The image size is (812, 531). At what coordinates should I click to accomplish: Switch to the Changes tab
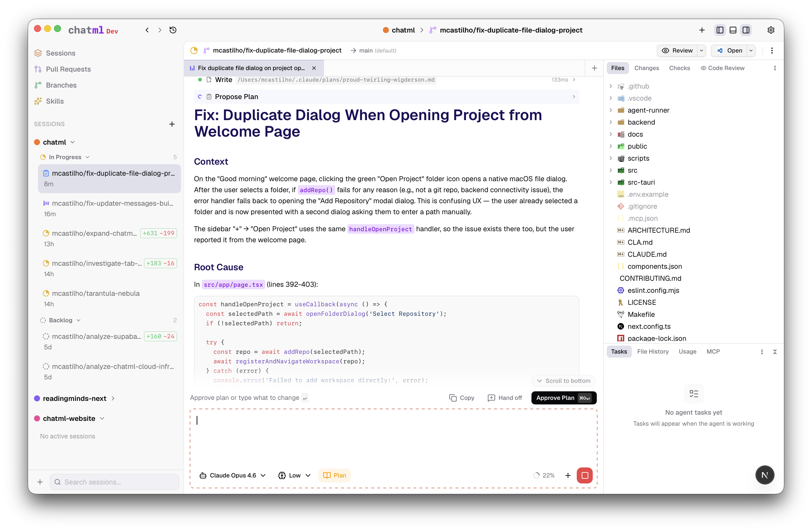646,68
